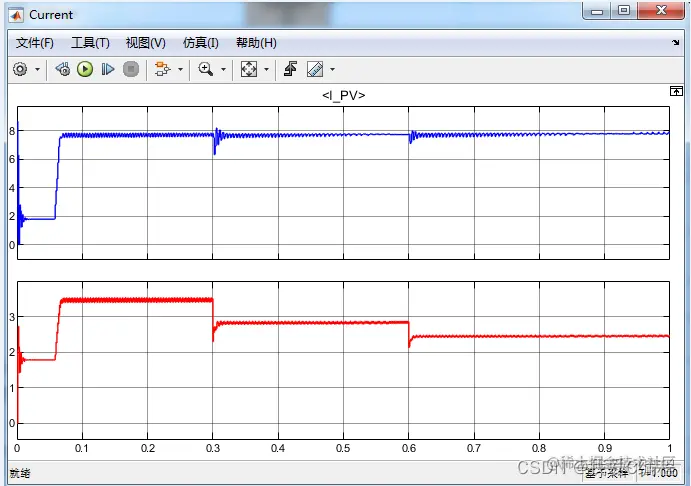Click the triggers icon
The width and height of the screenshot is (691, 486).
click(x=290, y=69)
